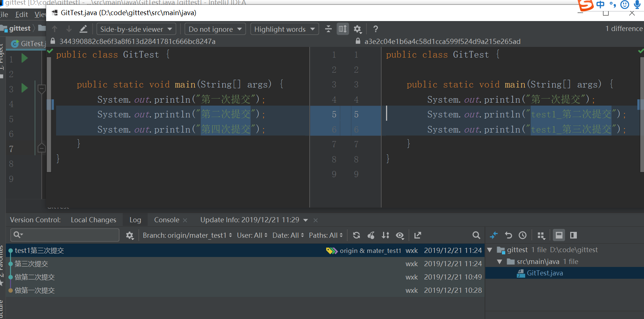Click the lock icon beside 344390882c hash
This screenshot has height=319, width=644.
point(53,41)
